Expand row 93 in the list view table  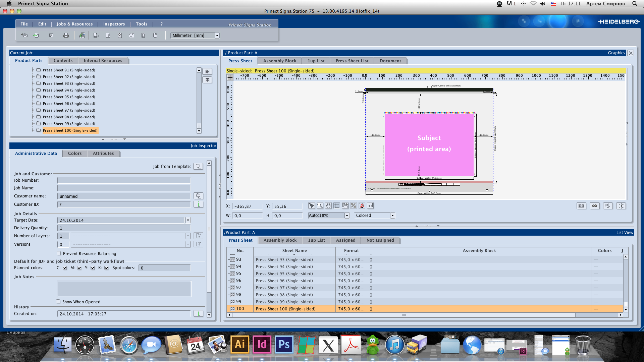229,259
